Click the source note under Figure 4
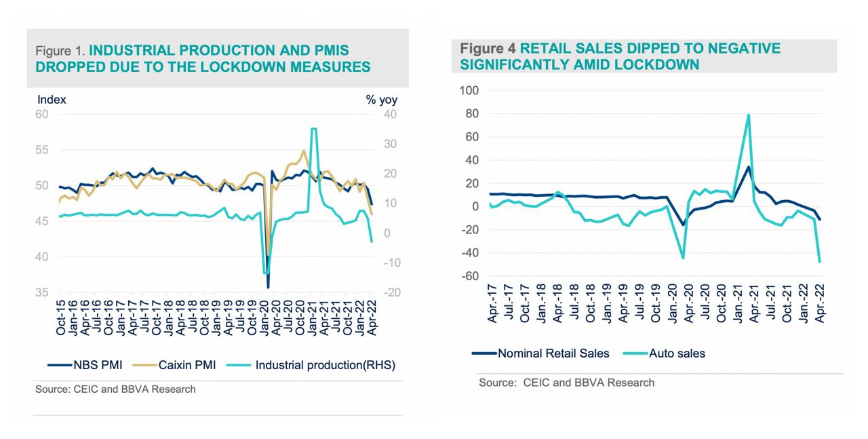868x439 pixels. click(x=566, y=383)
